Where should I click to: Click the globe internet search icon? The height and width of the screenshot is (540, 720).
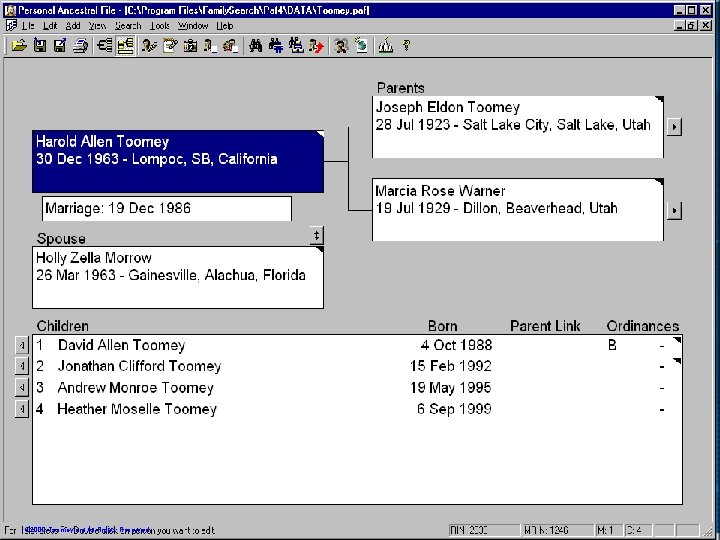point(361,45)
